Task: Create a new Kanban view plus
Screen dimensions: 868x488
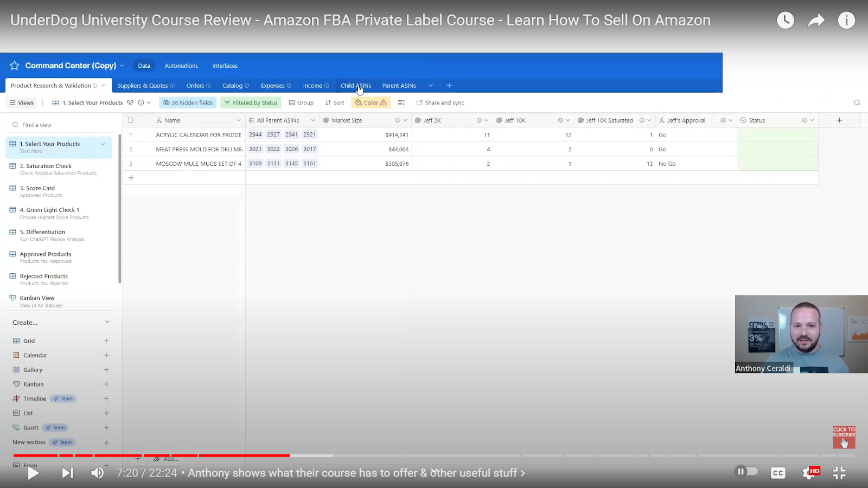Action: point(106,384)
